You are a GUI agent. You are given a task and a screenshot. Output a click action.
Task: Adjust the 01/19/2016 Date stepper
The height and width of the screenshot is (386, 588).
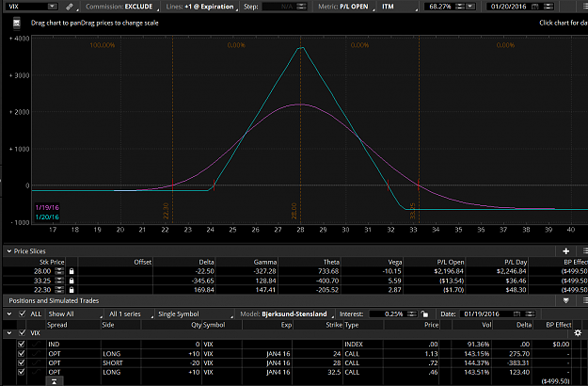click(530, 314)
